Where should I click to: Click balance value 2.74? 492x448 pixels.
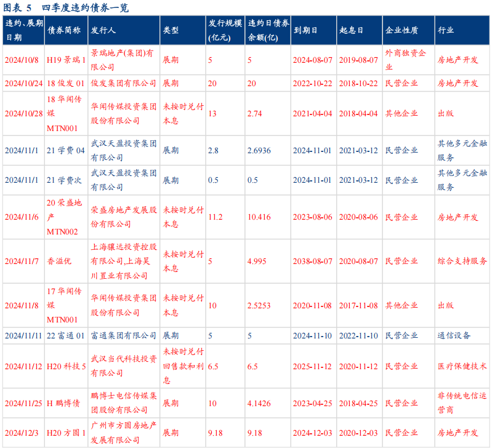(x=254, y=113)
